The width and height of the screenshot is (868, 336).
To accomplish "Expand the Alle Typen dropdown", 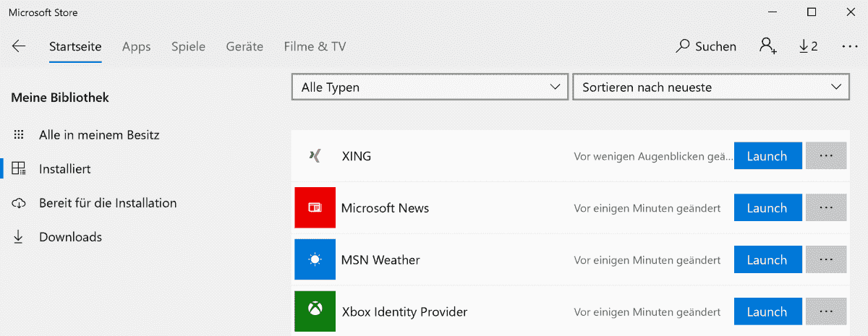I will [430, 87].
